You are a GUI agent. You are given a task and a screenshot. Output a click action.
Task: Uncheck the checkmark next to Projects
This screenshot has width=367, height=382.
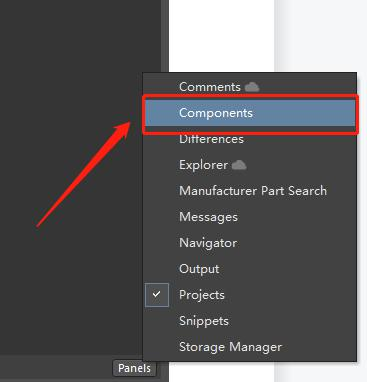[157, 295]
